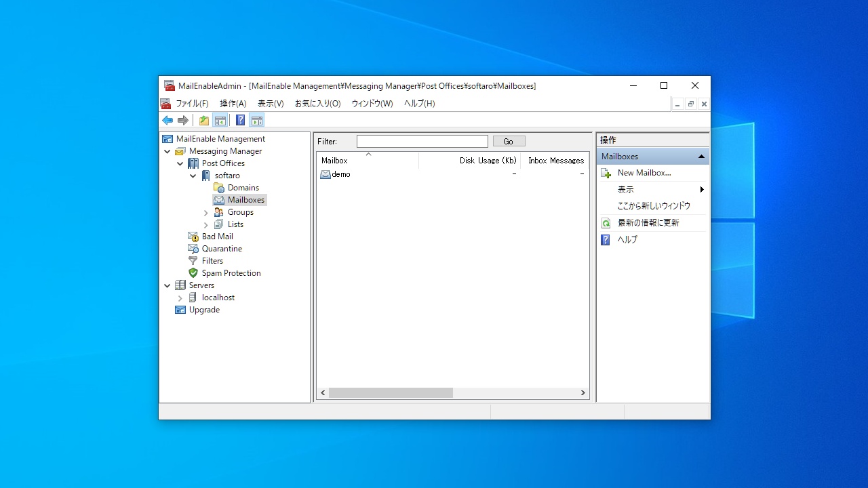Open the ヘルプ(H) menu

coord(420,104)
